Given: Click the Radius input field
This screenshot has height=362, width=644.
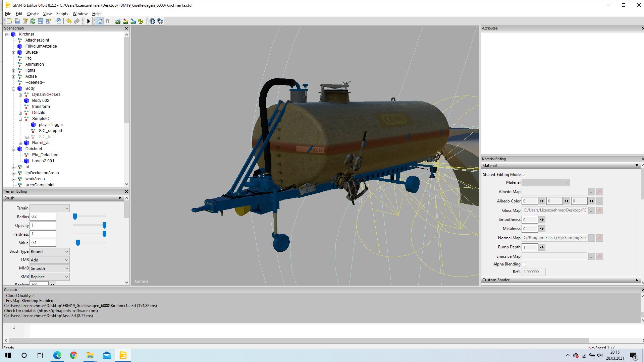Looking at the screenshot, I should (x=43, y=217).
